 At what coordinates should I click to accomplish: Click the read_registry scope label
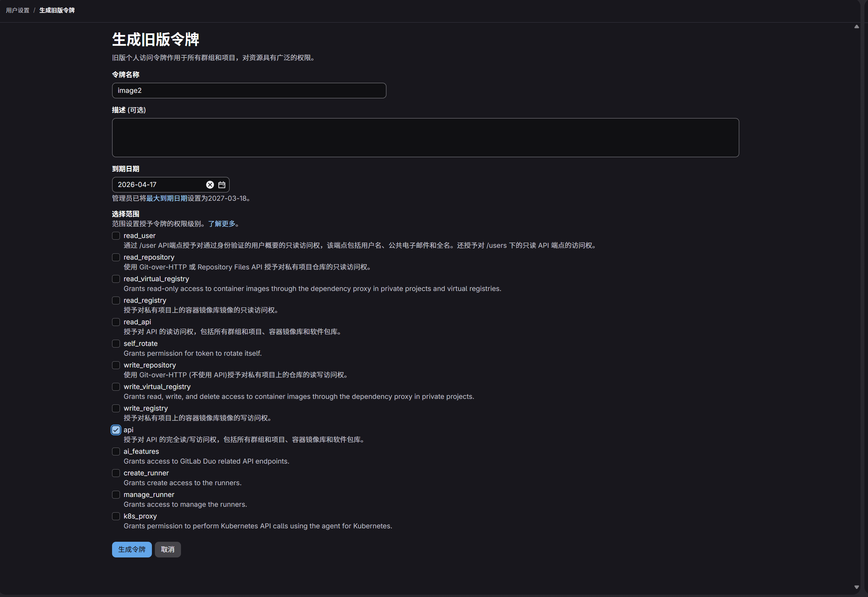pyautogui.click(x=145, y=301)
